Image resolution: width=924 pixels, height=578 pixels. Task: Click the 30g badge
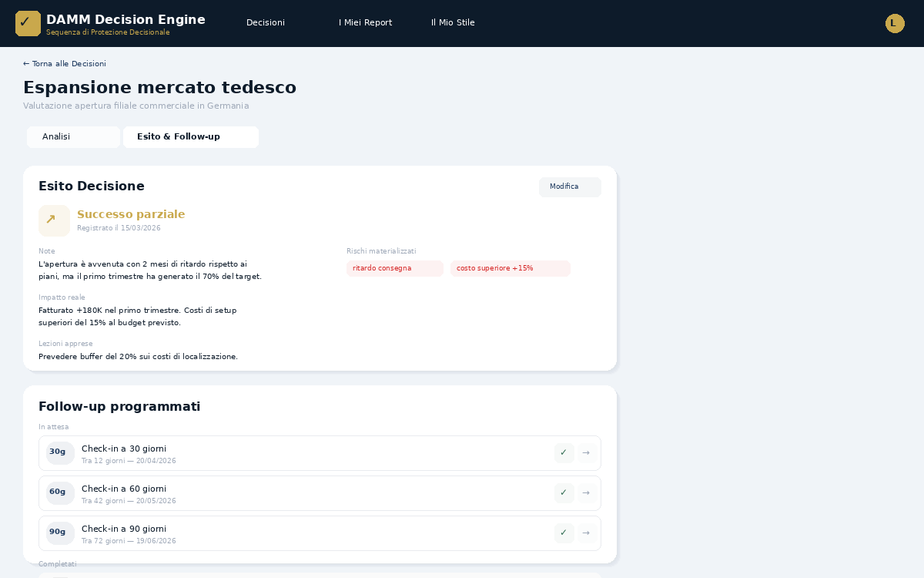pyautogui.click(x=60, y=453)
